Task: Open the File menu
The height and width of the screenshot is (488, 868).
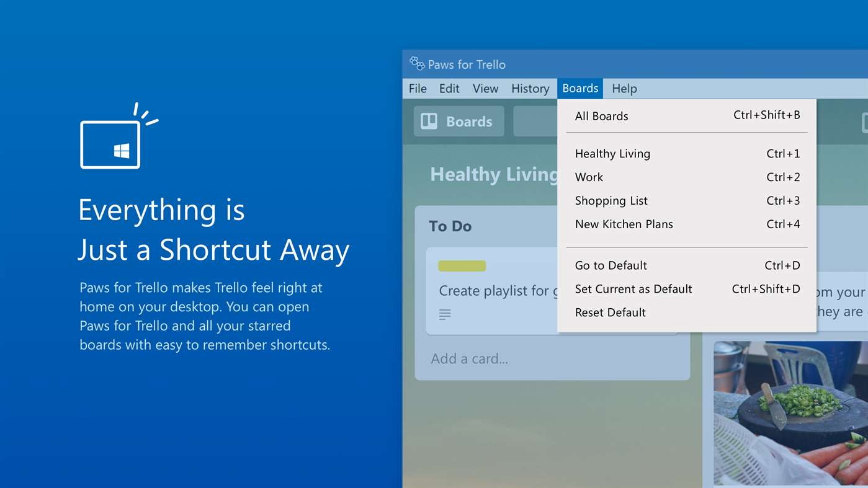Action: pos(418,89)
